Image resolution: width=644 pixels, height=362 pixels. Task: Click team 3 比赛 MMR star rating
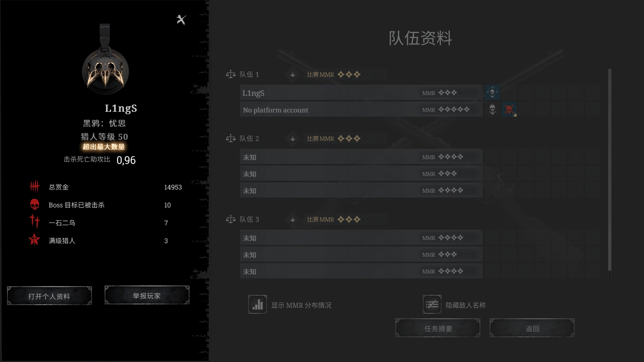361,220
